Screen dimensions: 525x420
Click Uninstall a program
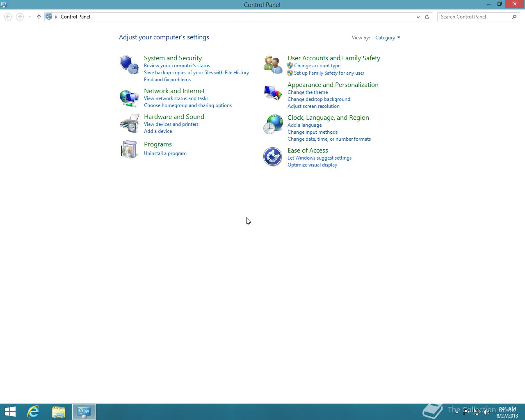pyautogui.click(x=165, y=153)
